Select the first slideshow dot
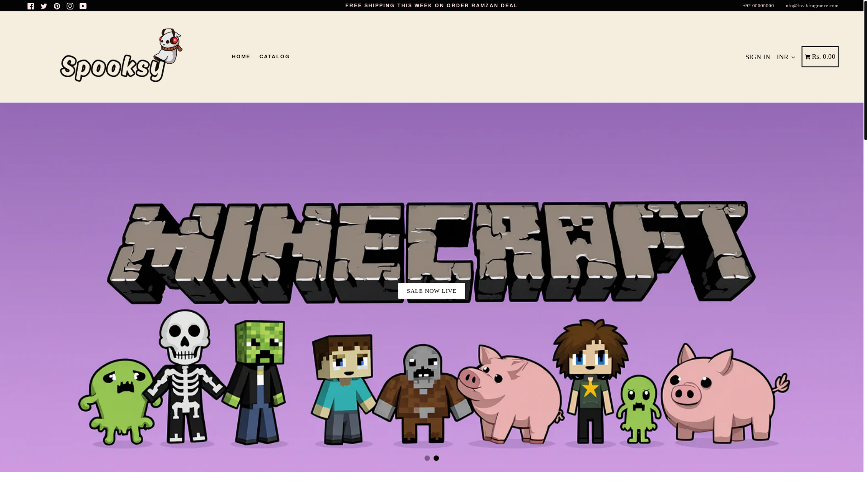Screen dimensions: 868x488 (x=427, y=458)
